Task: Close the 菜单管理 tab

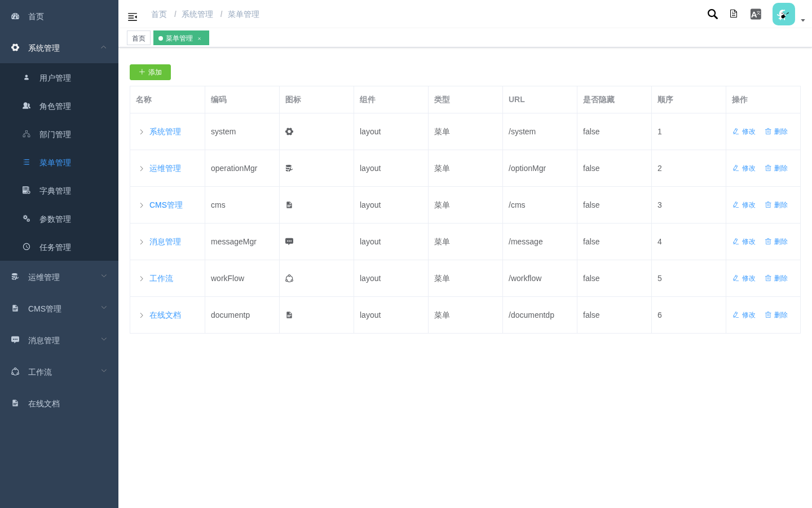Action: 199,38
